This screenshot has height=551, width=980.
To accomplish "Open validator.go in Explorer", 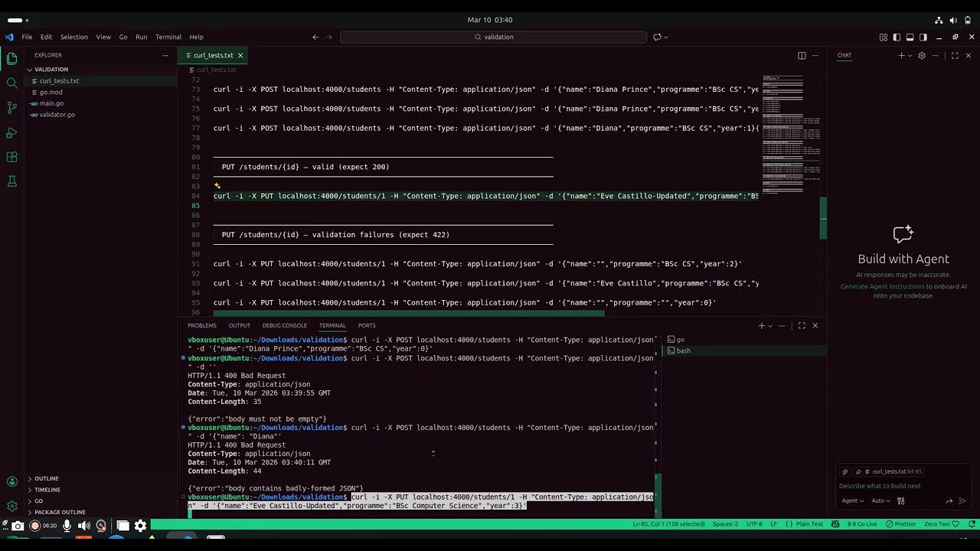I will [57, 115].
